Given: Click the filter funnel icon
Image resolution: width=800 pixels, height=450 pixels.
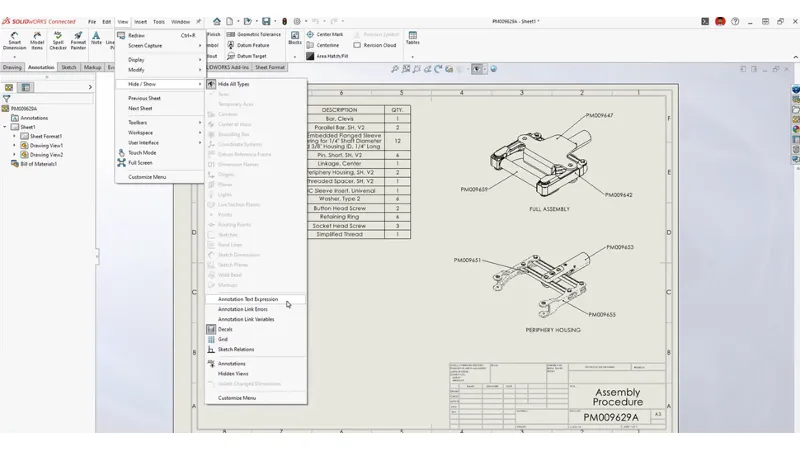Looking at the screenshot, I should [6, 98].
